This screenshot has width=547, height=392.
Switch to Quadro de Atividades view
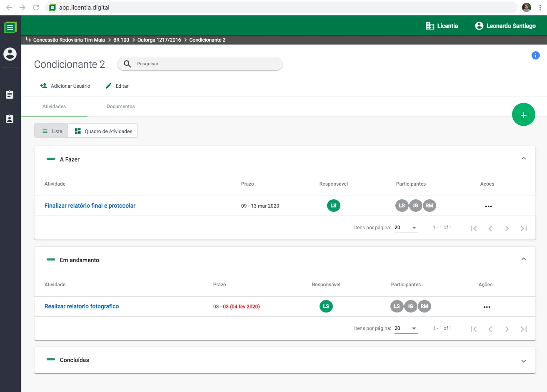click(x=103, y=131)
